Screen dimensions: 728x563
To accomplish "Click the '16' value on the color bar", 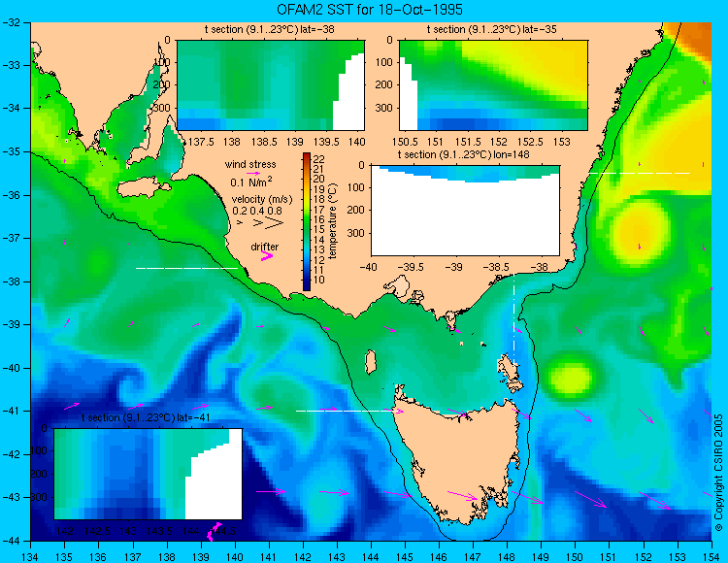I will click(x=319, y=219).
